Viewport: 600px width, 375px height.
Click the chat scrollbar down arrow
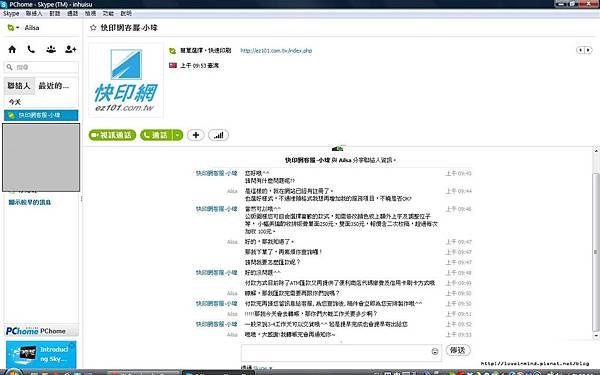[596, 336]
